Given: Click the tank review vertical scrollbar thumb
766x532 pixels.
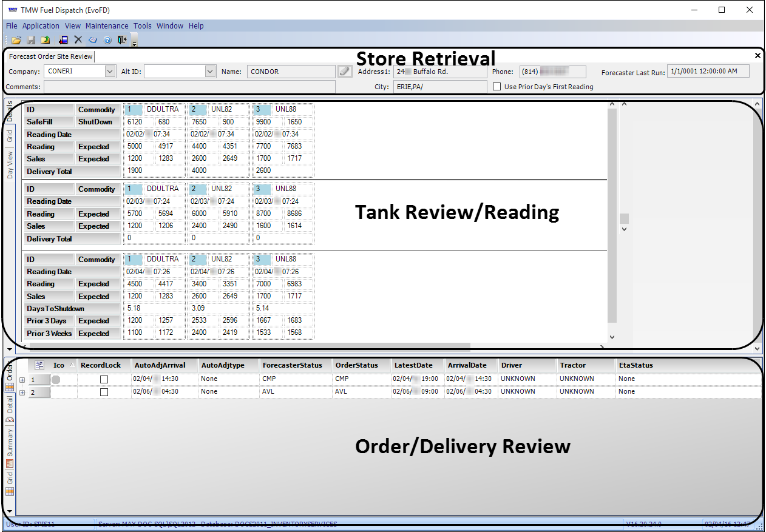Looking at the screenshot, I should [612, 215].
